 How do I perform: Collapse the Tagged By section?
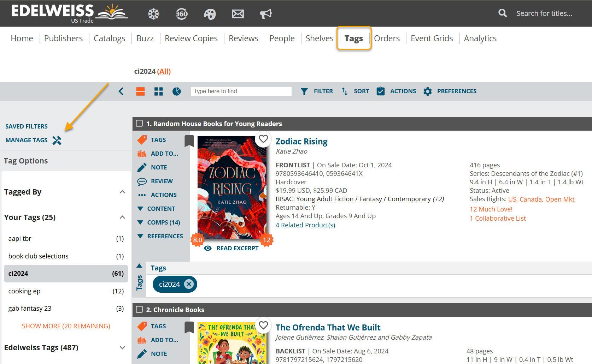pyautogui.click(x=122, y=192)
